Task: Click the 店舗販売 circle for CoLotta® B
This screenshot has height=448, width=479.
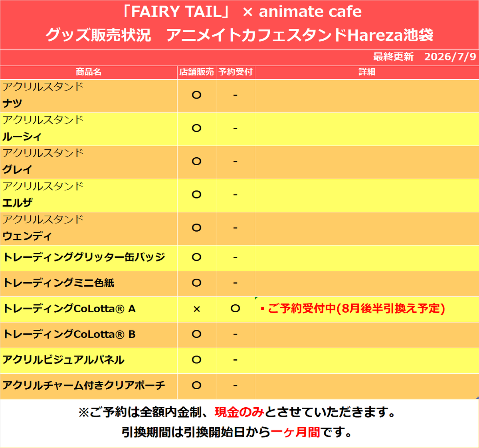Action: [x=196, y=334]
